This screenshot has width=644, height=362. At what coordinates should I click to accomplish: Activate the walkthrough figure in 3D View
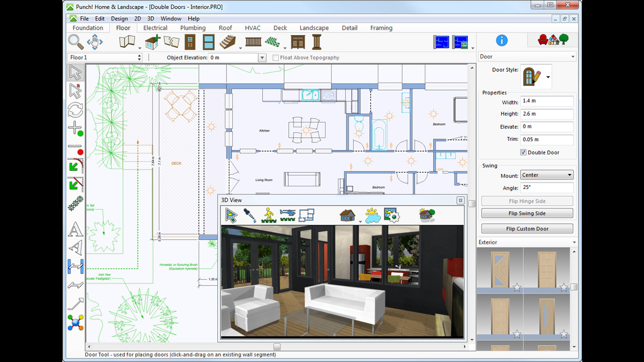(x=268, y=215)
